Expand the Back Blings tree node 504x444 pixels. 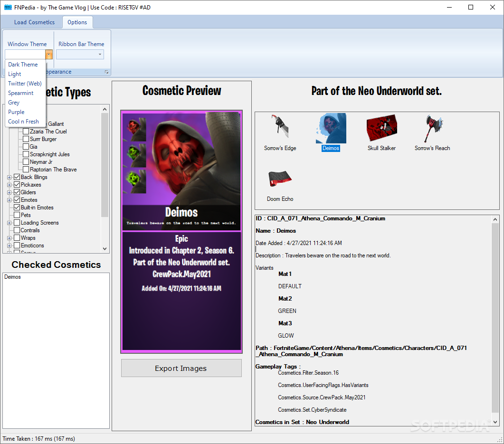click(10, 177)
